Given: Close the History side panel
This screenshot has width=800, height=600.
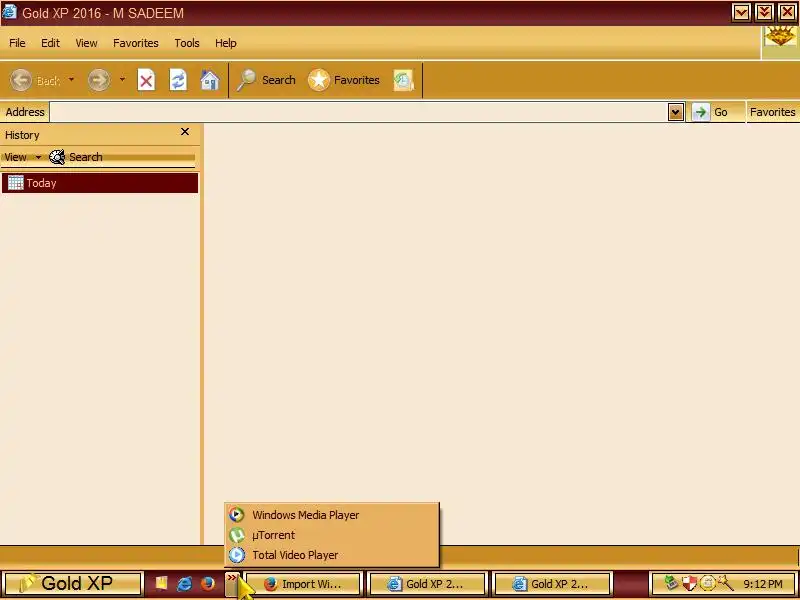Looking at the screenshot, I should click(x=185, y=132).
